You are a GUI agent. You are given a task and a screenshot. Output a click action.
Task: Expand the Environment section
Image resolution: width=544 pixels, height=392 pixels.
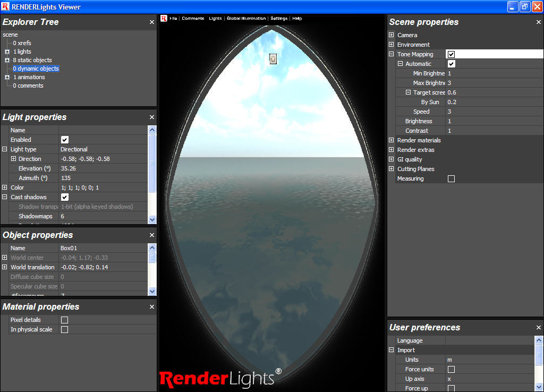click(392, 45)
